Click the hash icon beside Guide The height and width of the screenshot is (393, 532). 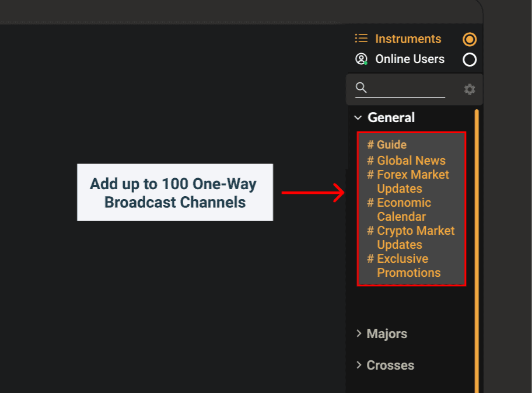pos(370,145)
